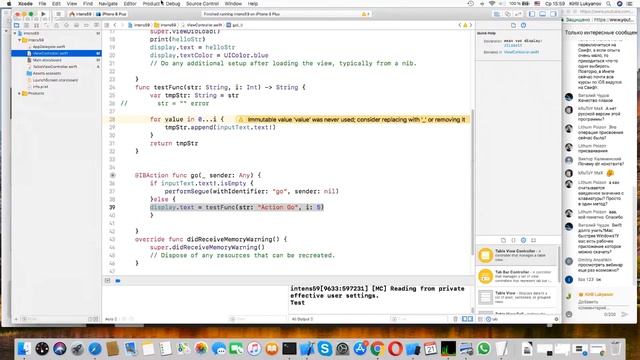Toggle the Navigator panel visibility
Screen dimensions: 640x360
(x=532, y=14)
